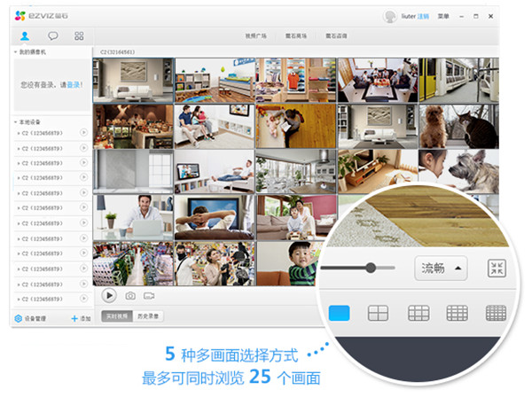Switch to the 历史录像 tab
This screenshot has width=532, height=405.
pos(147,315)
